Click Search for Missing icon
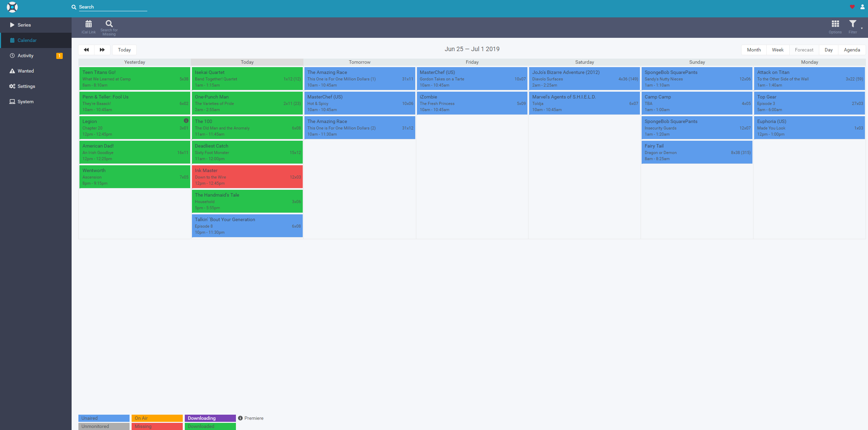868x430 pixels. (109, 24)
